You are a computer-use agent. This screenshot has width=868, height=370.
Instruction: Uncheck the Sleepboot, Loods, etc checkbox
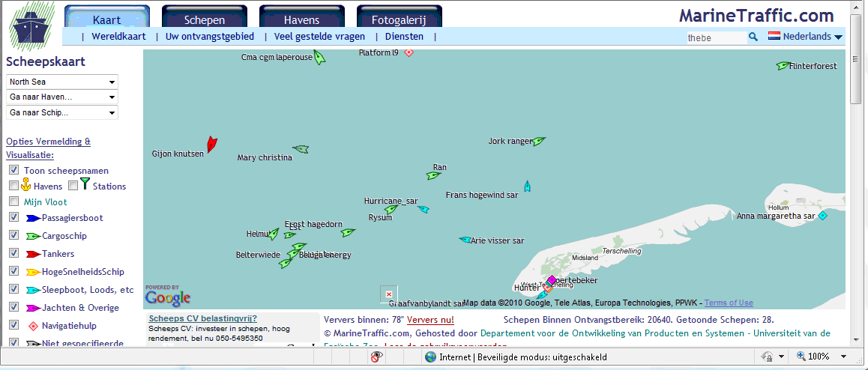(13, 288)
